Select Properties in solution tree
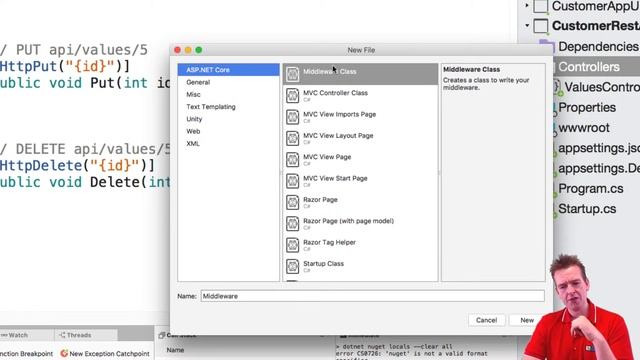 pyautogui.click(x=587, y=107)
